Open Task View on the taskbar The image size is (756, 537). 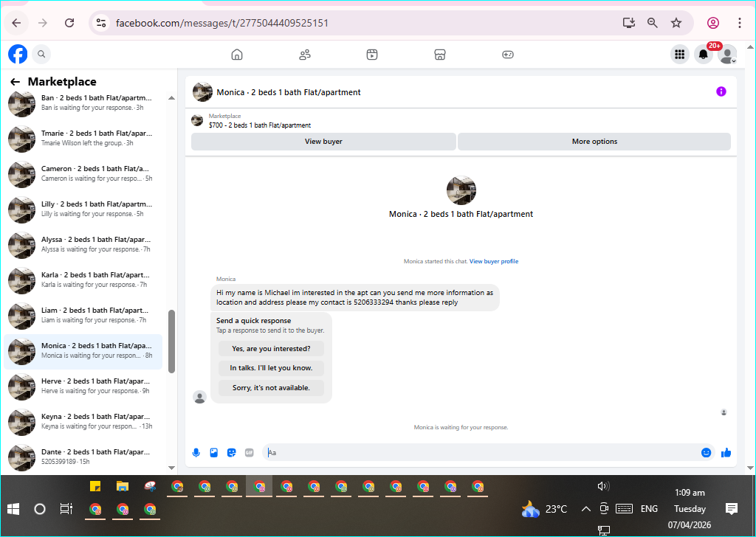[66, 509]
